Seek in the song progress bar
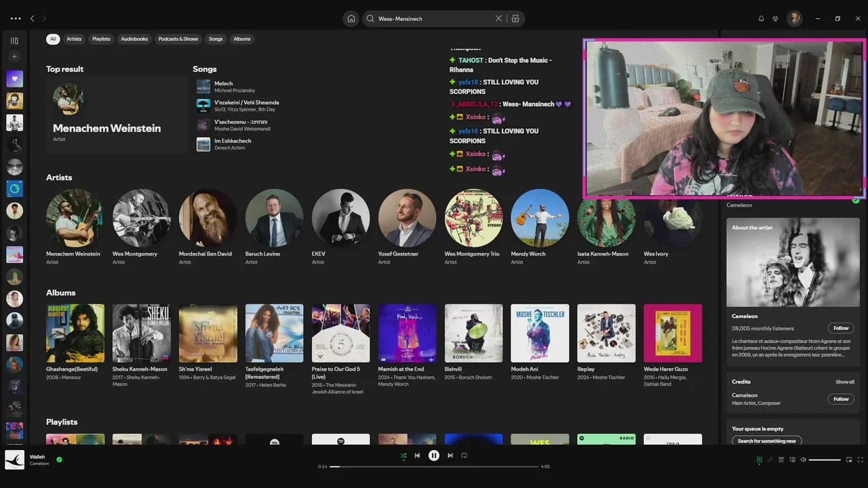This screenshot has height=488, width=868. [x=434, y=466]
